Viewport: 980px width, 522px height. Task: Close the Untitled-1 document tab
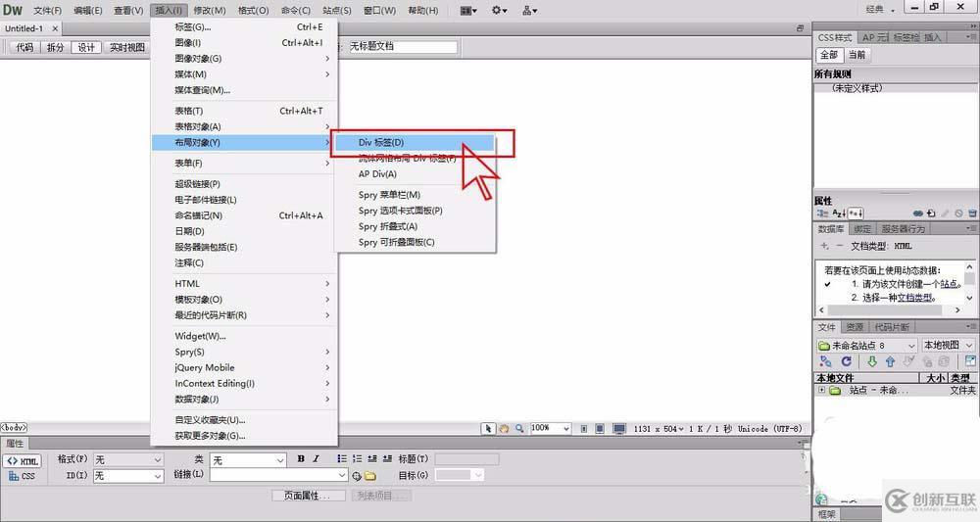[55, 28]
